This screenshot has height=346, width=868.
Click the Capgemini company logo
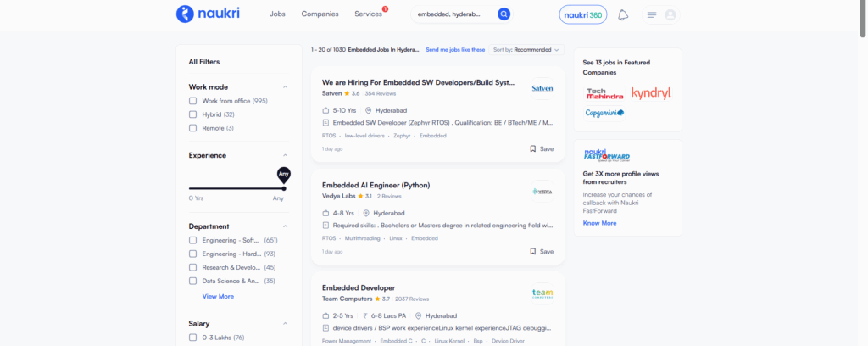tap(604, 113)
